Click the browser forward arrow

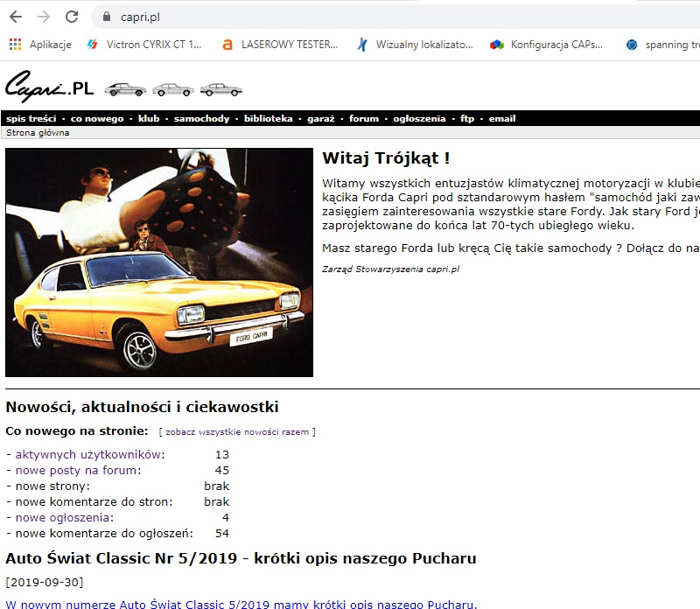tap(44, 17)
